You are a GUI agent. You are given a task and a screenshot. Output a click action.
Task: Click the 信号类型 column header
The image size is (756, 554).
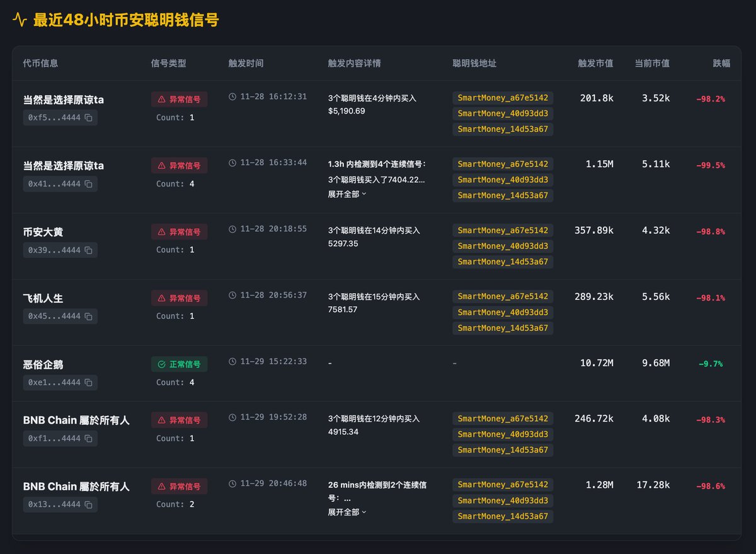[169, 64]
